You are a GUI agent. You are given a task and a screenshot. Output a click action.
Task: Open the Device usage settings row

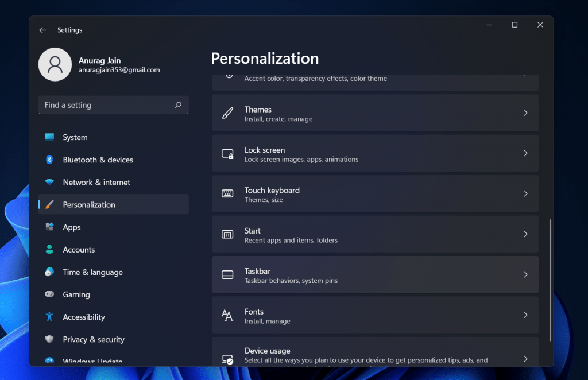[375, 351]
